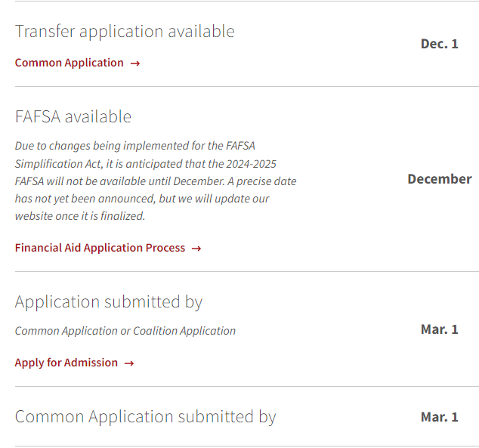Click the arrow icon next to Apply for Admission

coord(129,363)
